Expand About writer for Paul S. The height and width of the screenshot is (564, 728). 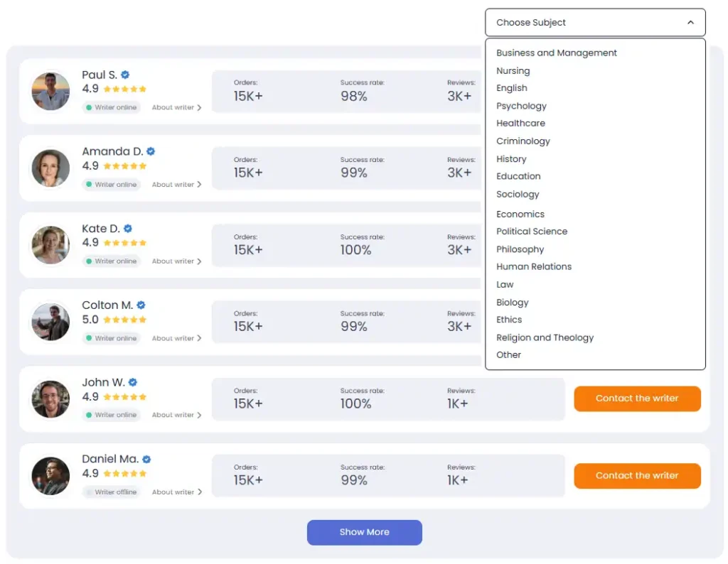pos(176,108)
